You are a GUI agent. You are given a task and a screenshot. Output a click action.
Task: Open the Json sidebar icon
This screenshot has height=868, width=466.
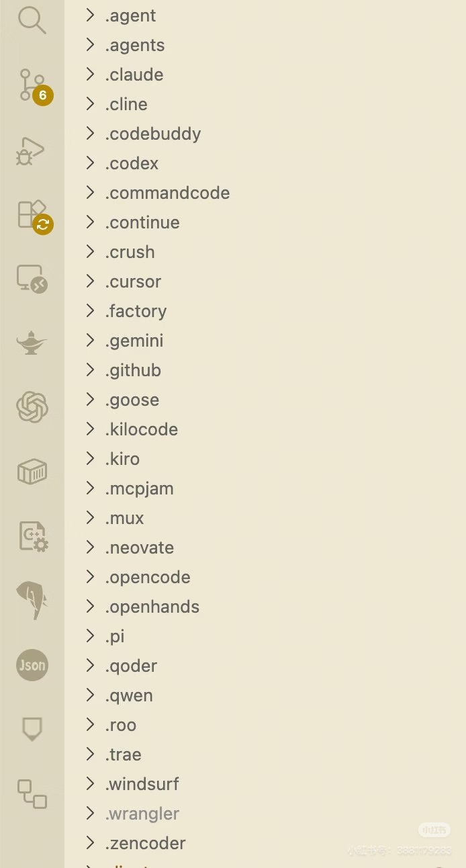pos(32,665)
